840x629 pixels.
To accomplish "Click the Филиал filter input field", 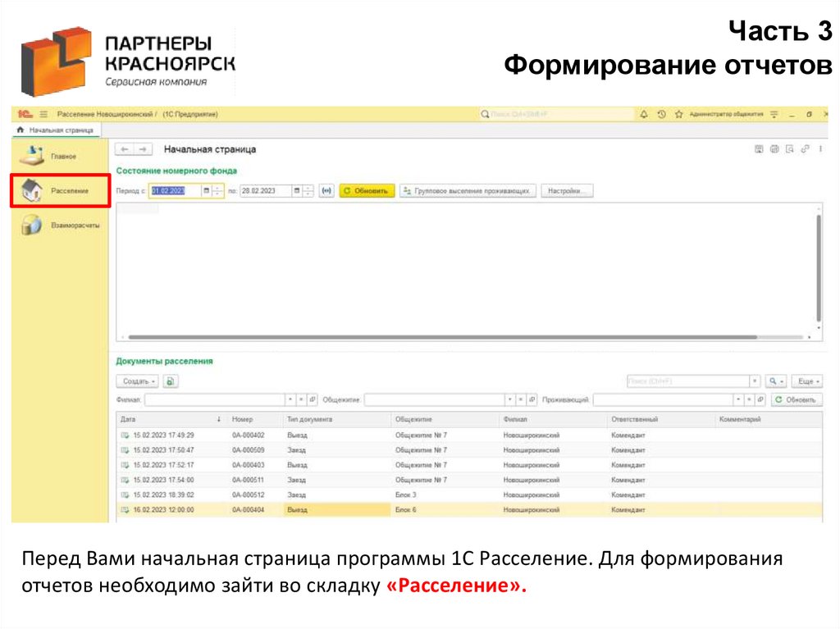I will tap(215, 399).
